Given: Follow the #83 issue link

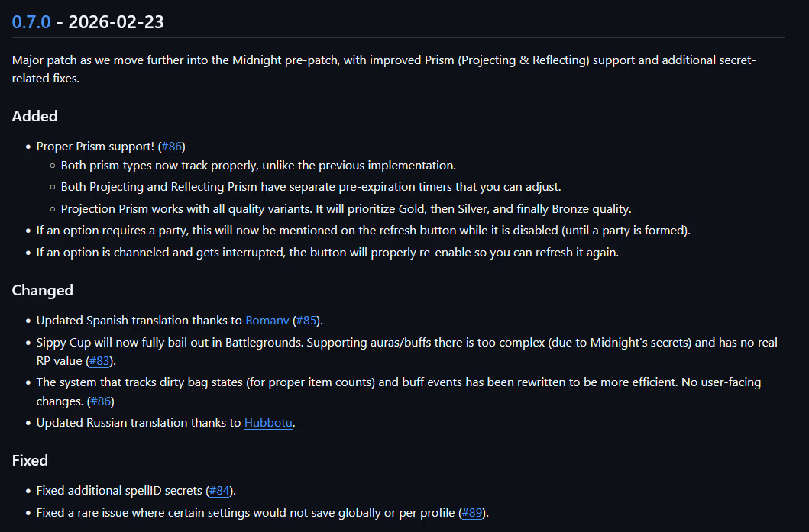Looking at the screenshot, I should [x=101, y=361].
